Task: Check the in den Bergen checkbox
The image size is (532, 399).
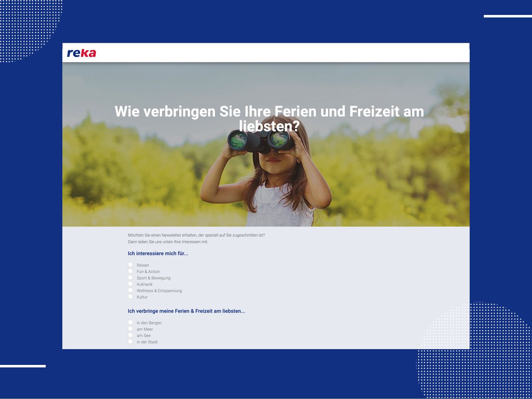Action: pyautogui.click(x=130, y=323)
